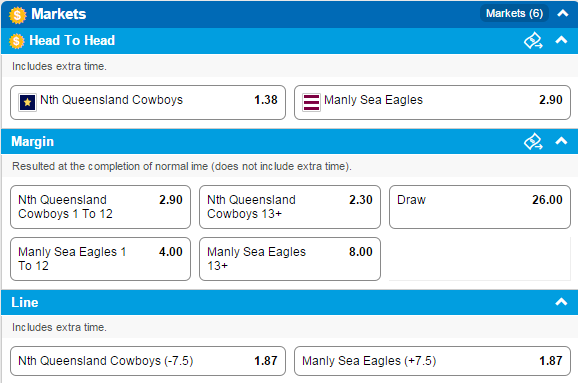Pick Nth Queensland Cowboys 1 To 12 margin
The width and height of the screenshot is (578, 383).
tap(100, 207)
